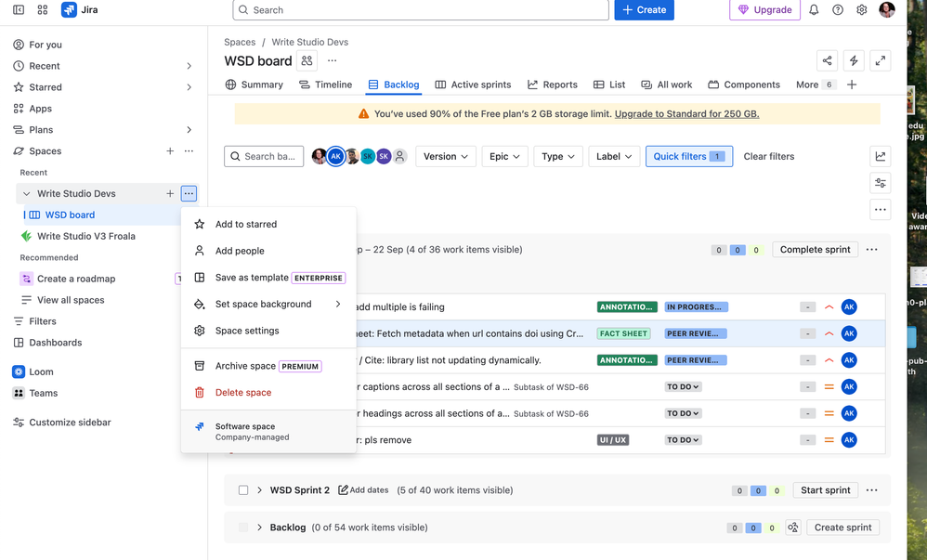Open the Epic dropdown

[x=504, y=156]
